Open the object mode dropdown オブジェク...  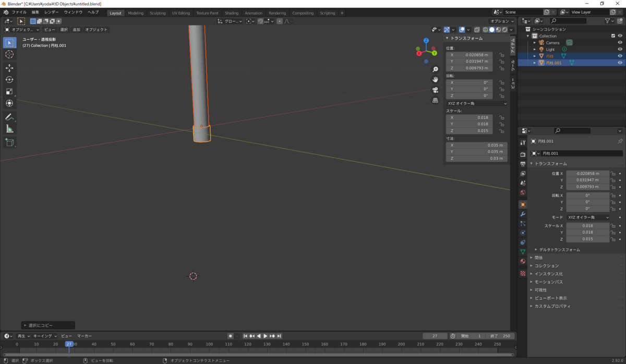click(22, 30)
